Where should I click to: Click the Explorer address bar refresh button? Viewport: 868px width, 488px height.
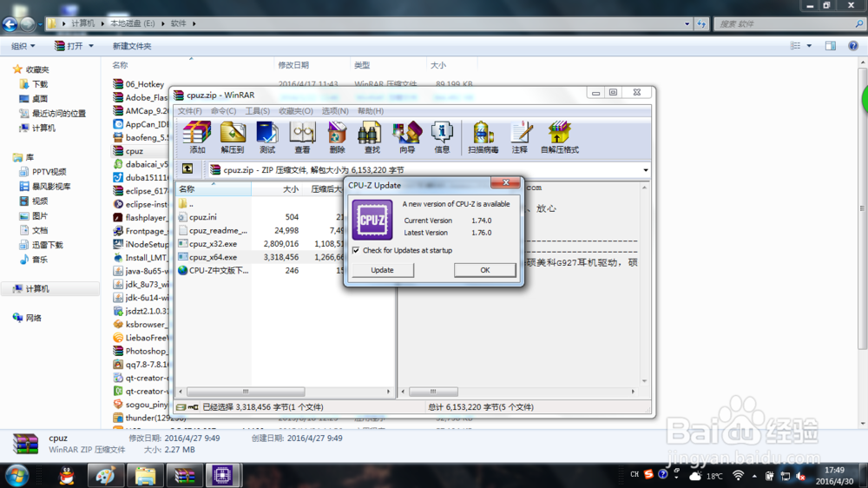click(701, 23)
